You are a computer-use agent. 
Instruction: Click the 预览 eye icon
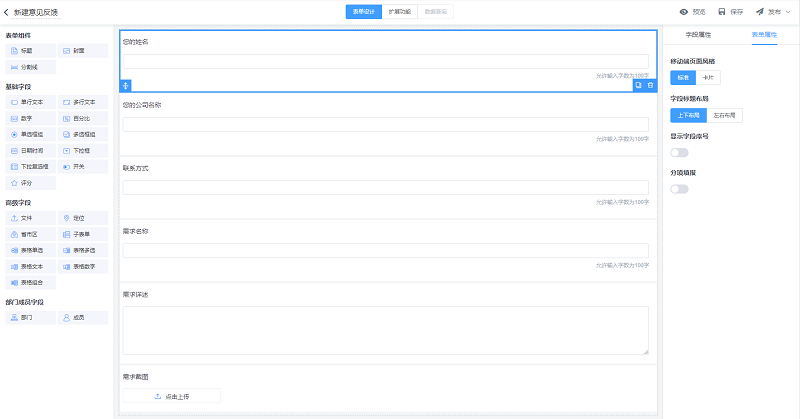[x=684, y=12]
